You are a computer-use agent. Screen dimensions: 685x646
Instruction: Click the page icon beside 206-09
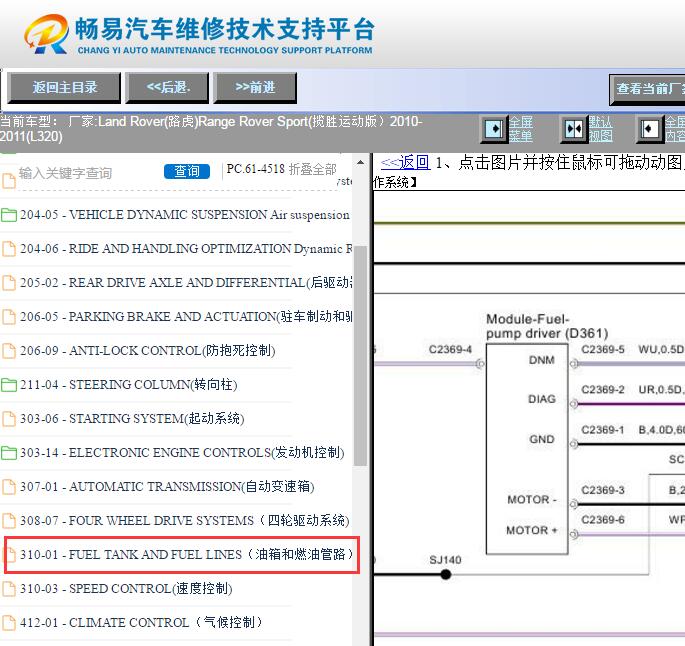pos(9,351)
